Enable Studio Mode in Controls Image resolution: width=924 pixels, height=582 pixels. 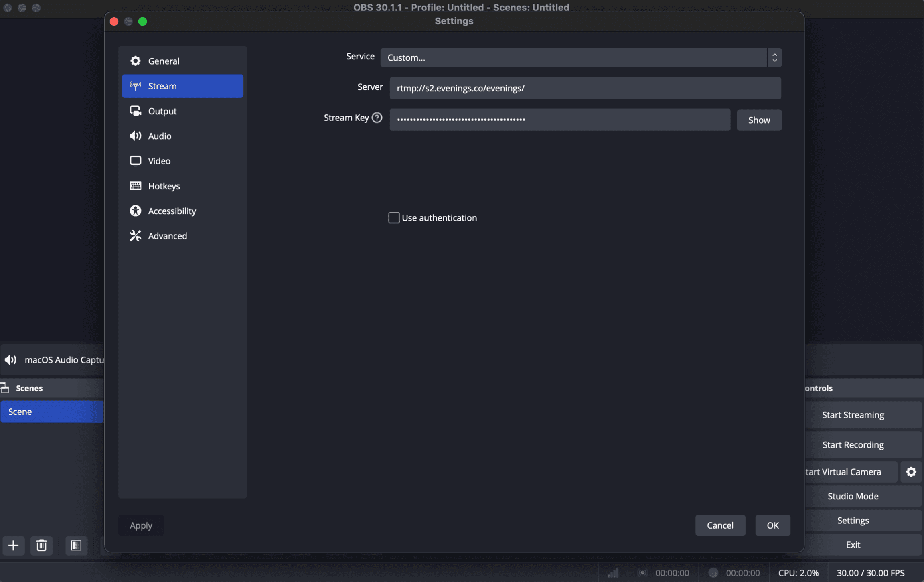coord(863,496)
